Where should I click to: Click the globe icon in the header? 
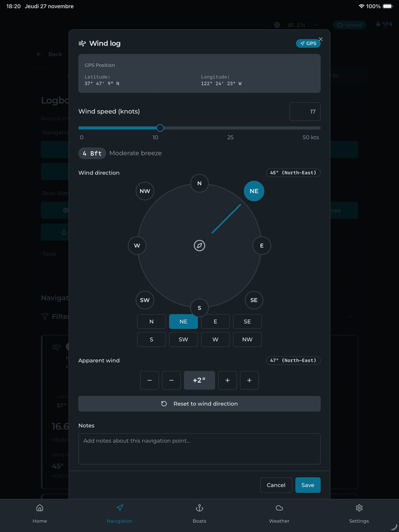[277, 25]
